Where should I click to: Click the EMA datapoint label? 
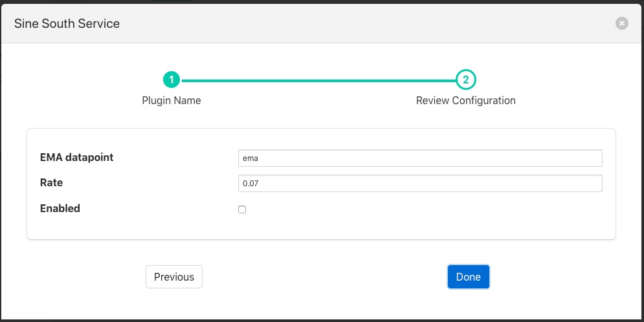point(76,157)
